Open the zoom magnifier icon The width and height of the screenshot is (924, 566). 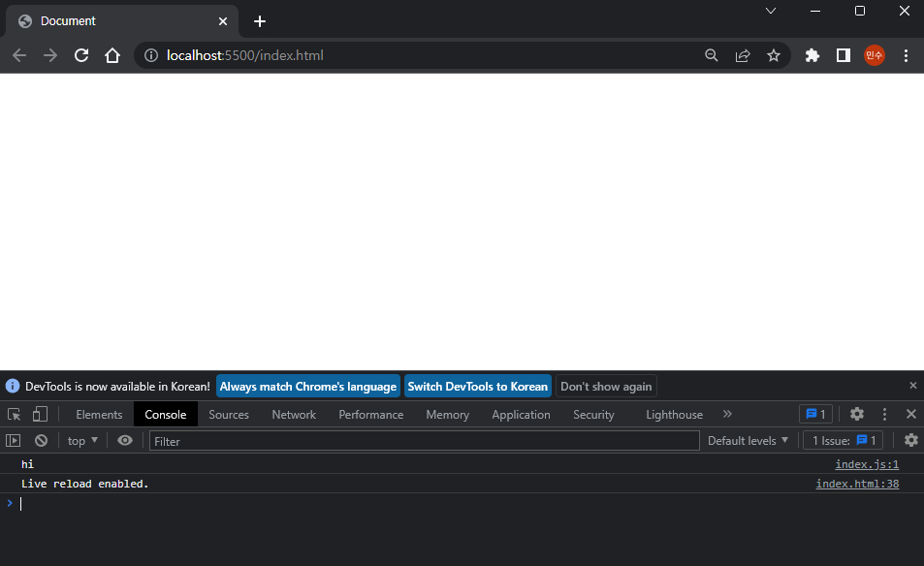tap(712, 55)
